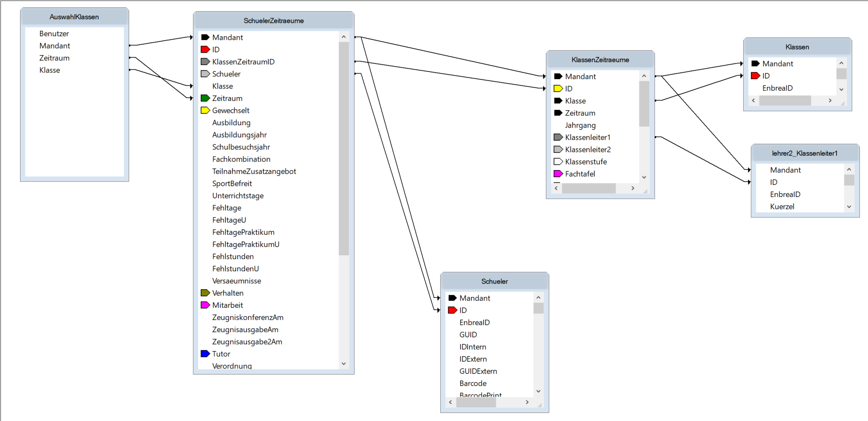Click the black tag icon beside Mandant in Klassen table
The width and height of the screenshot is (868, 421).
click(x=755, y=63)
